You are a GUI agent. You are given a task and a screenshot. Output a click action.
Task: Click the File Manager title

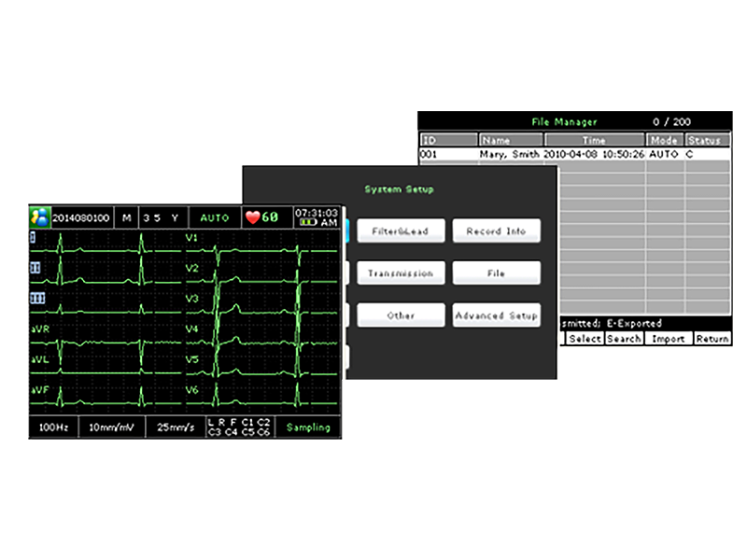tap(564, 122)
